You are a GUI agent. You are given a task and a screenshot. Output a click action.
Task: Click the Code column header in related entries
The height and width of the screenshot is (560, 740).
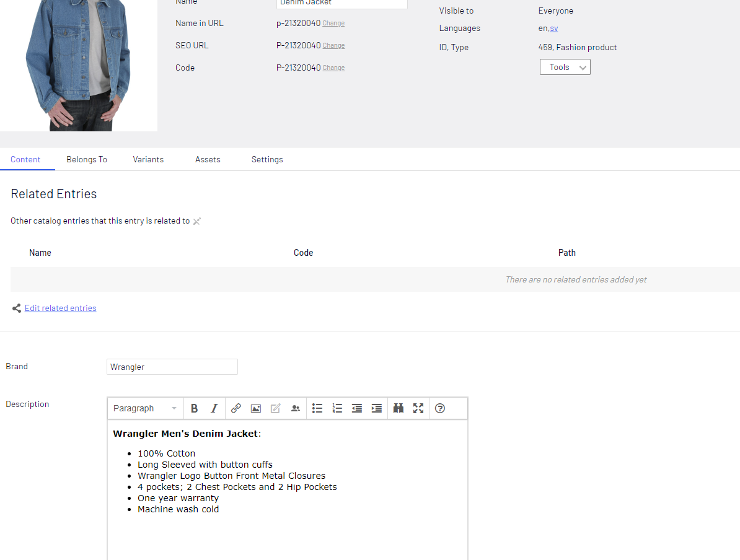click(304, 253)
